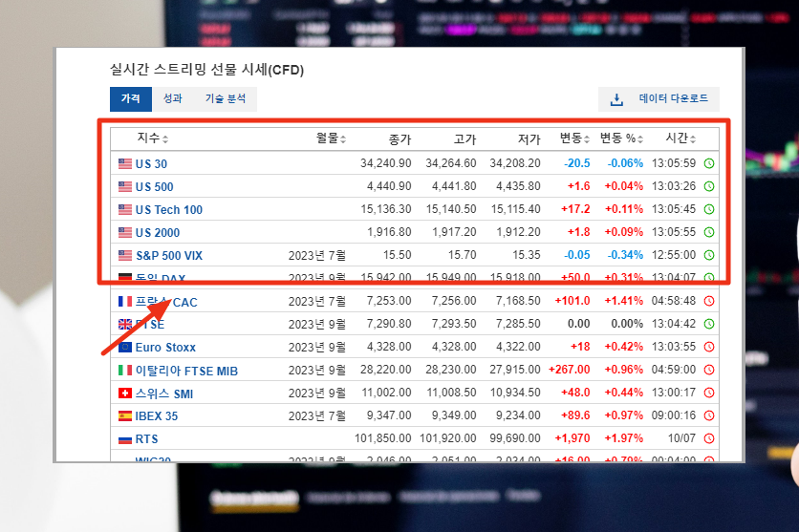Click the US flag beside US 2000

point(125,233)
